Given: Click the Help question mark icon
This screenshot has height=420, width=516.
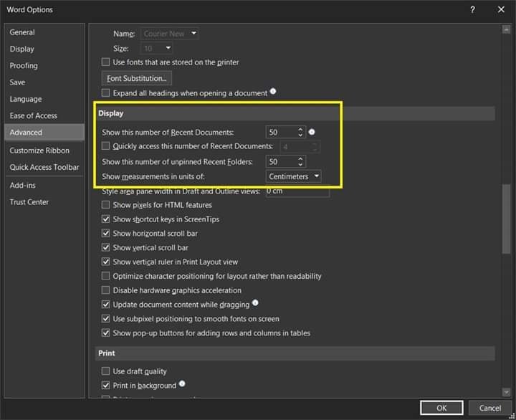Looking at the screenshot, I should click(472, 9).
